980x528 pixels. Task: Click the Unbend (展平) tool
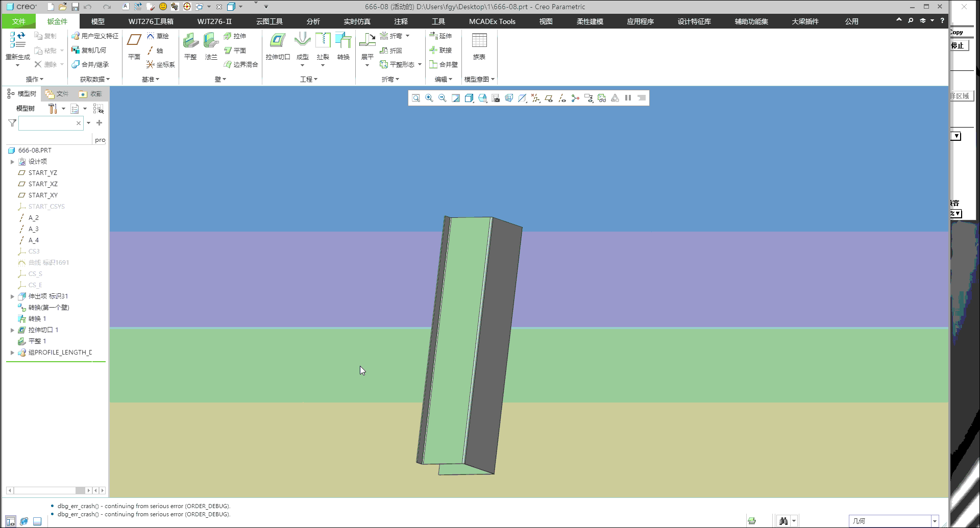click(367, 46)
